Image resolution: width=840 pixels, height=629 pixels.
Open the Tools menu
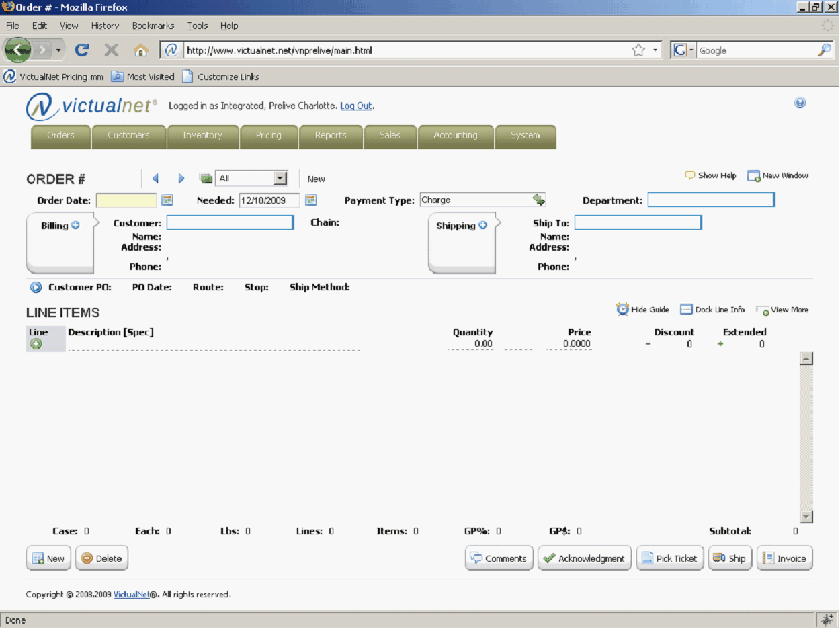(198, 26)
